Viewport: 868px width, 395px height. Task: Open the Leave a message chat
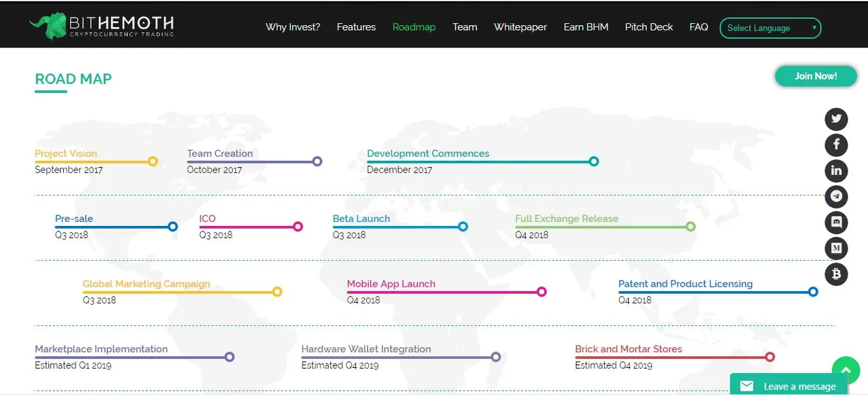tap(789, 384)
